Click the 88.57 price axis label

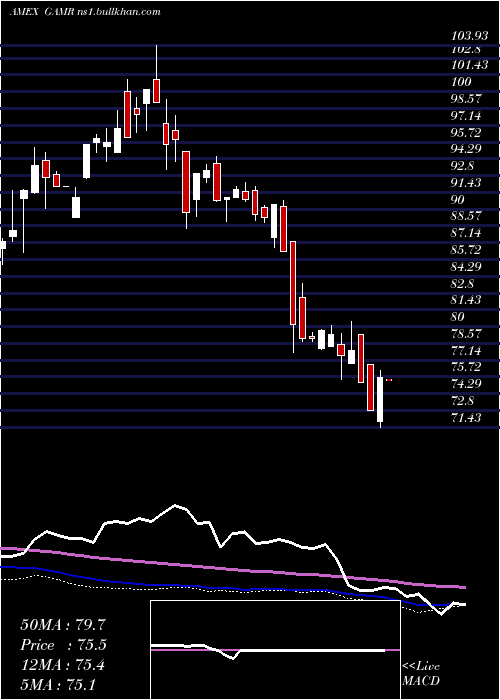point(467,217)
